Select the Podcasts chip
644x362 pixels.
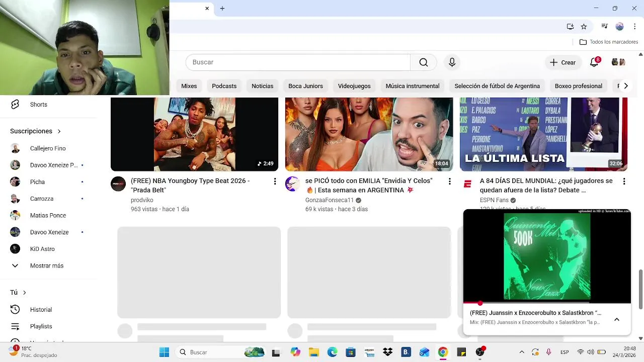tap(224, 86)
